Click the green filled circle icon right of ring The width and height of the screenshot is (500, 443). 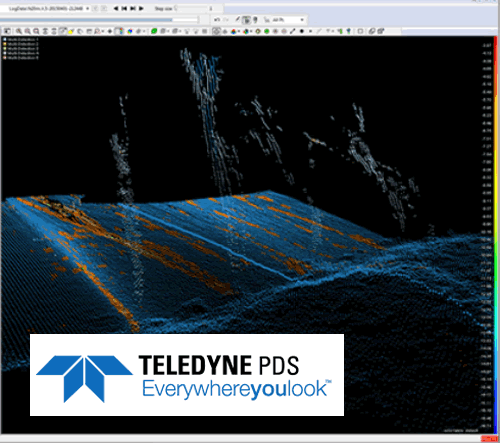tap(267, 31)
